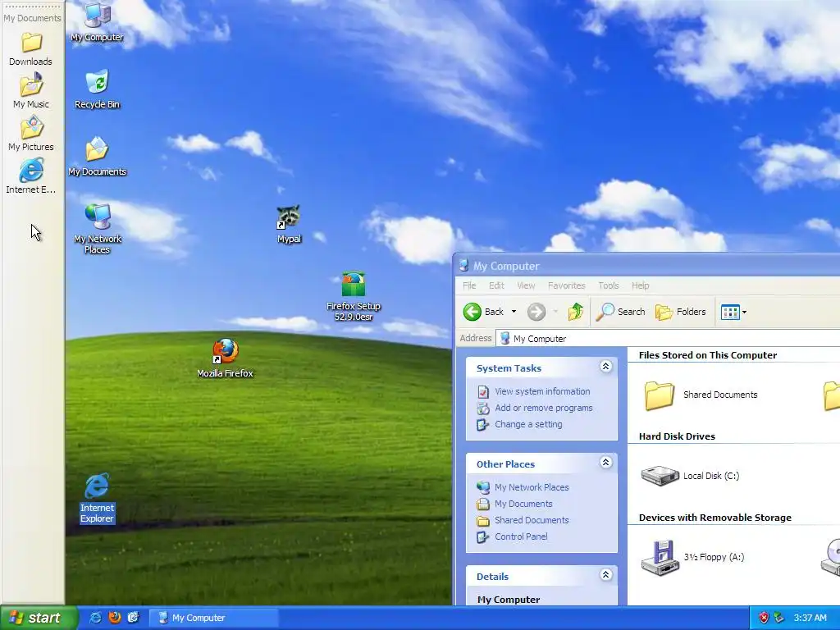Open the Forward history dropdown arrow
Image resolution: width=840 pixels, height=630 pixels.
click(555, 311)
